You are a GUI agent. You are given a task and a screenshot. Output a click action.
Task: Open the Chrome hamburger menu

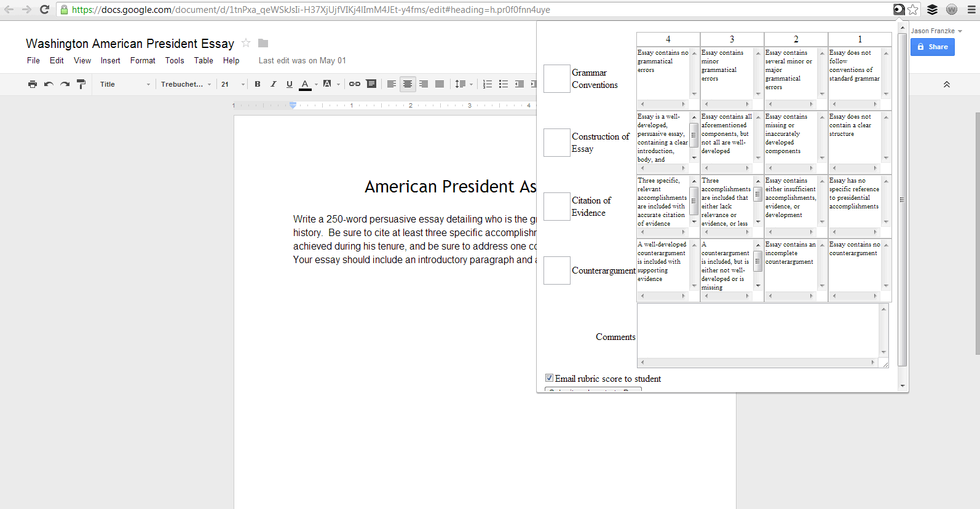pyautogui.click(x=971, y=9)
